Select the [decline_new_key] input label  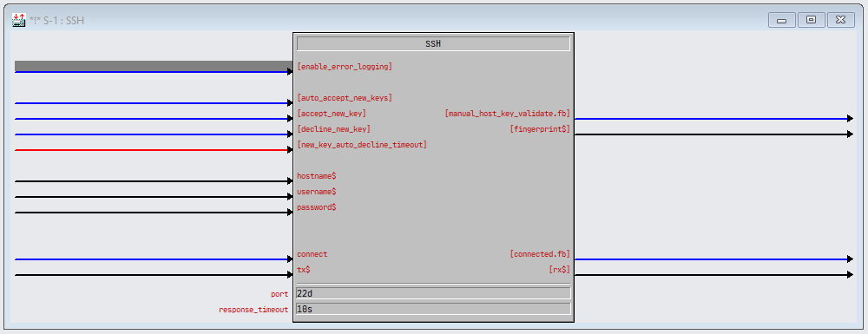click(x=334, y=129)
